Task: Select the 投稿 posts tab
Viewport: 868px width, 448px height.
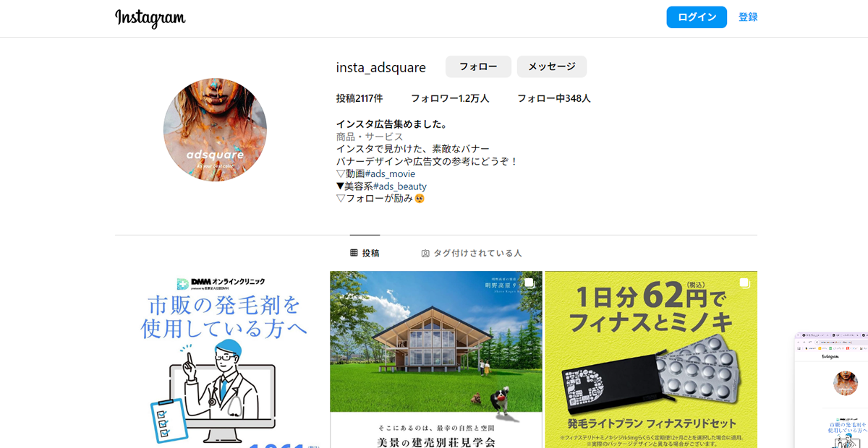Action: coord(365,253)
